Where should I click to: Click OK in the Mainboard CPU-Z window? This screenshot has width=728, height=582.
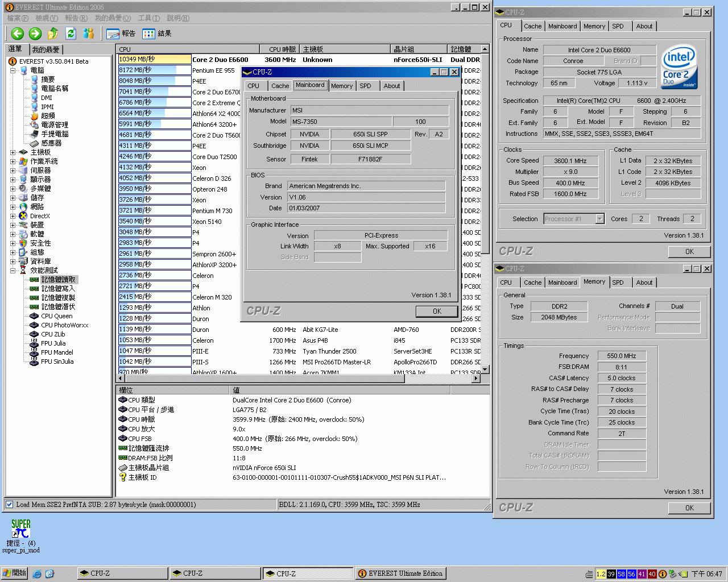[437, 311]
